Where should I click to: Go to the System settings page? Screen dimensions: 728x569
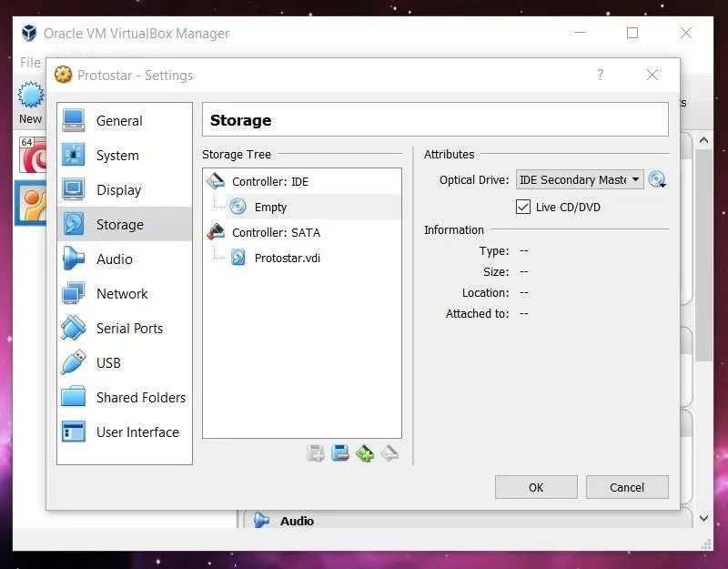click(125, 155)
